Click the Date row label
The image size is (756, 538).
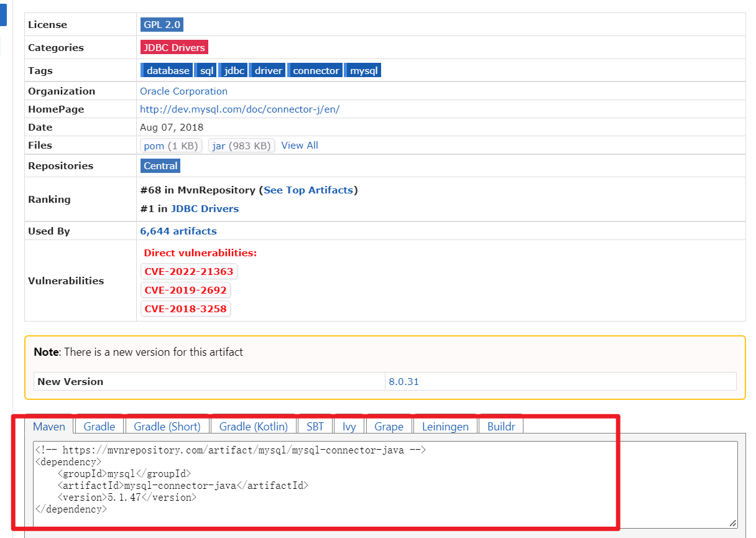point(40,127)
